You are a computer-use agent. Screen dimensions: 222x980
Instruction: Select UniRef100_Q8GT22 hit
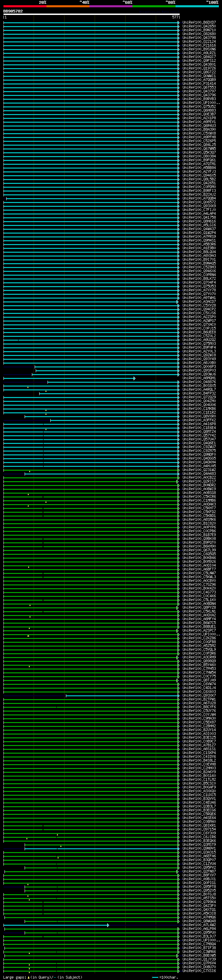pyautogui.click(x=199, y=72)
